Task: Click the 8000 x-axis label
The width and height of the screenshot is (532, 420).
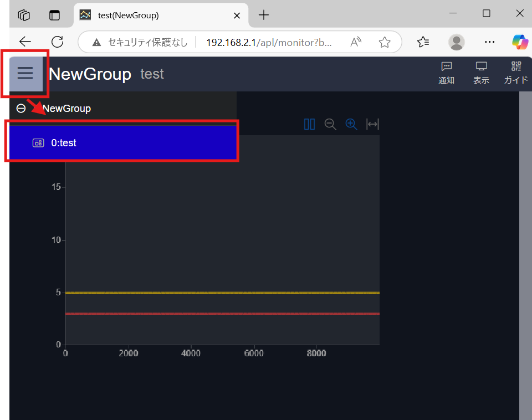Action: (x=316, y=353)
